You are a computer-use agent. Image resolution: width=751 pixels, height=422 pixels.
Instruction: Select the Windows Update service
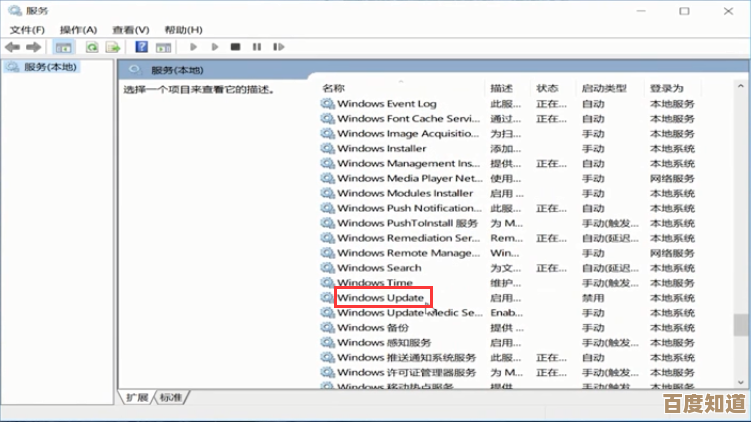click(380, 298)
